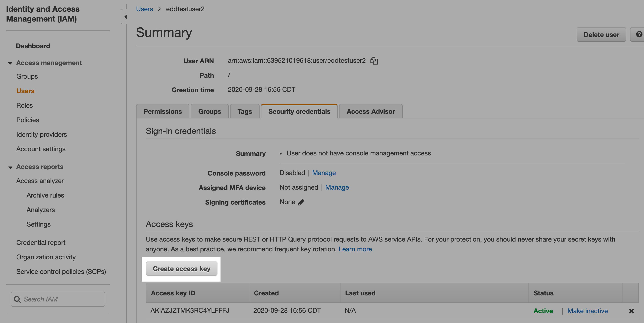Manage the assigned MFA device

click(337, 187)
